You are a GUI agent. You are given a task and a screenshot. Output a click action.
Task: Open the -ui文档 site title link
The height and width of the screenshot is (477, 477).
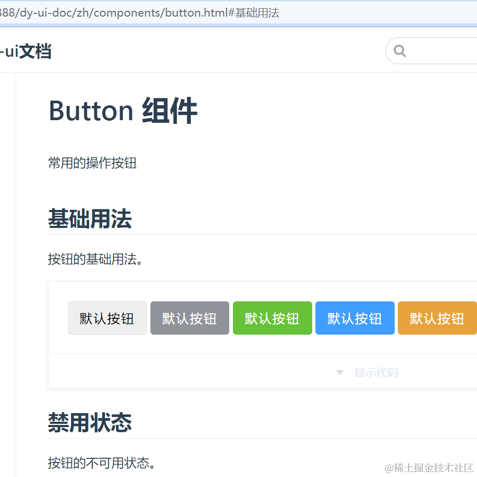click(26, 51)
